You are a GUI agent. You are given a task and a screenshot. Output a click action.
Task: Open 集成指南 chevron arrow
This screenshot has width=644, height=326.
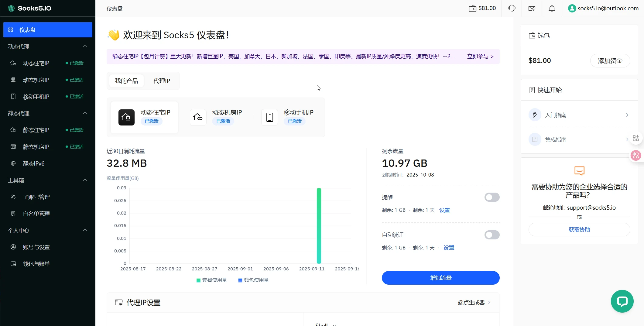pos(627,139)
